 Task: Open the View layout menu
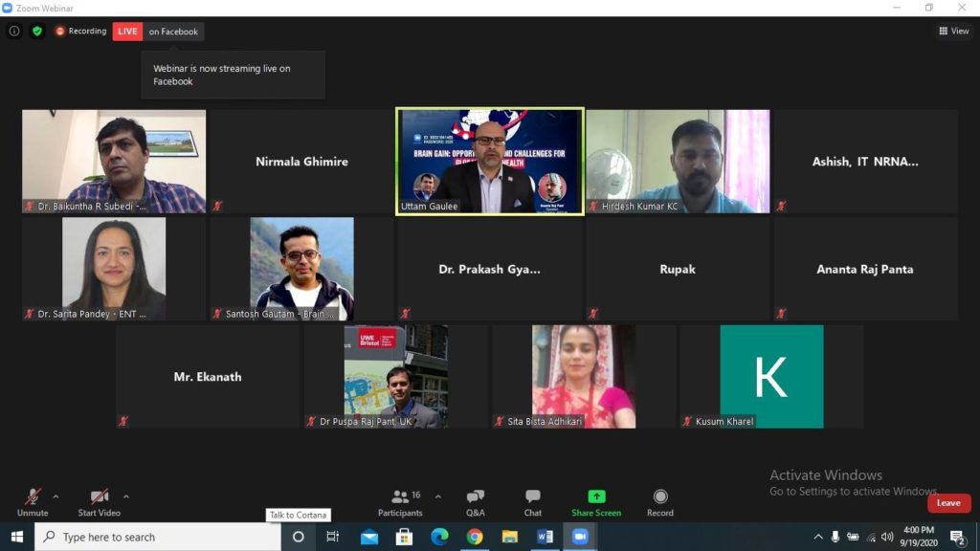(x=954, y=31)
